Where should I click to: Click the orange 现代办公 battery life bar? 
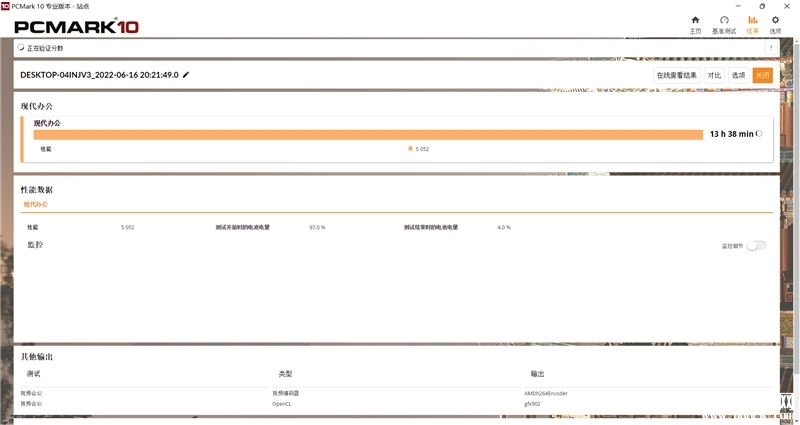click(368, 135)
